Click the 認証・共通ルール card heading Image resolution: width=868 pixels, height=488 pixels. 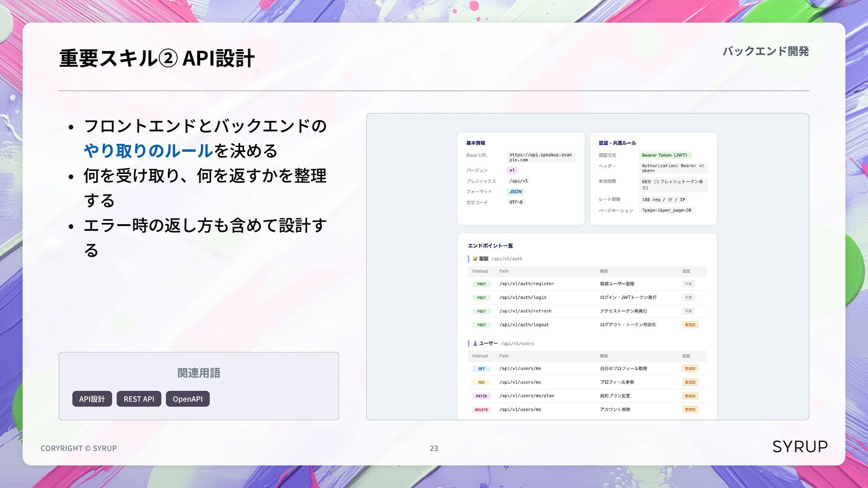617,143
